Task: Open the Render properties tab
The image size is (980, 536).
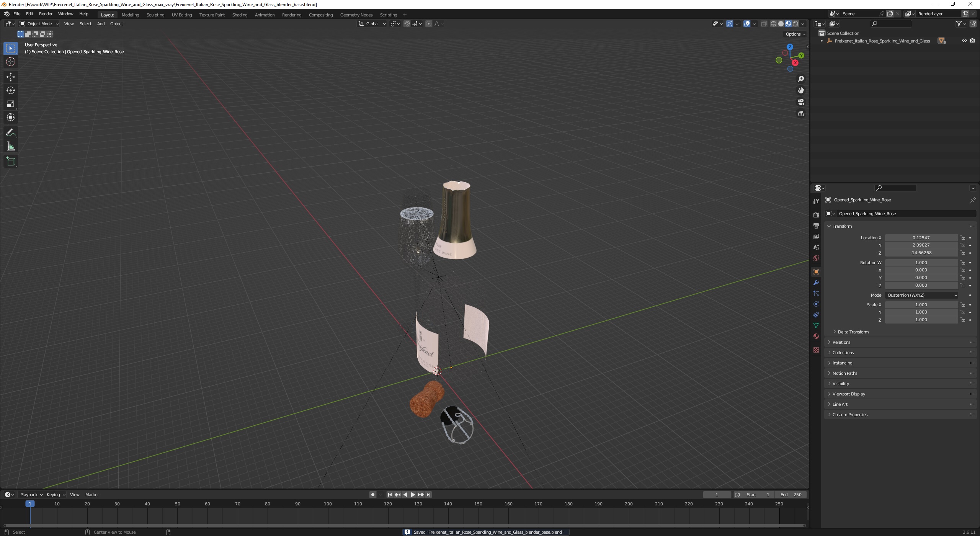Action: (x=816, y=215)
